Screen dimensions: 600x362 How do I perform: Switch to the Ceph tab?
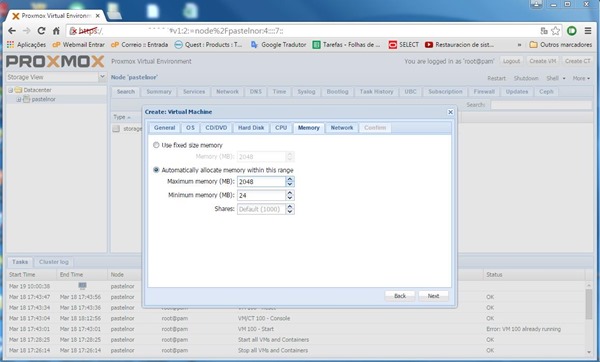pos(546,92)
